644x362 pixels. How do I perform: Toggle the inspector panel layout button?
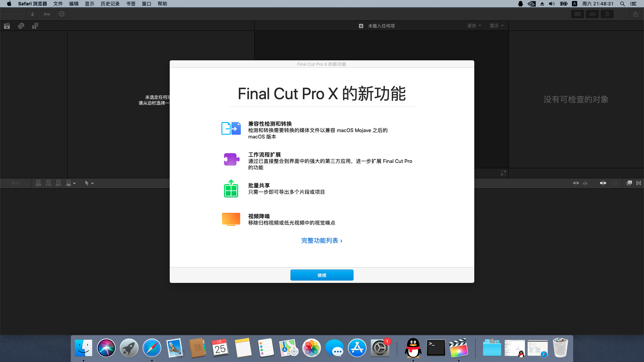click(607, 14)
